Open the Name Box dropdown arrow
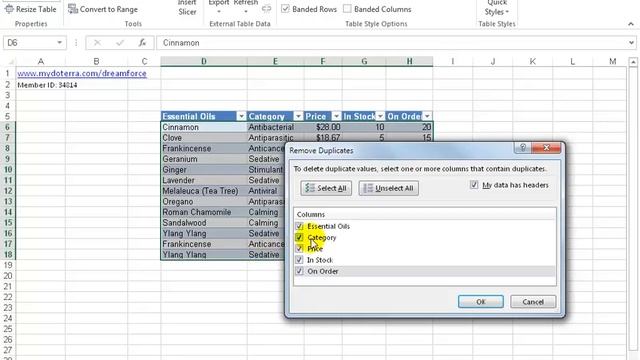The image size is (640, 360). click(60, 42)
